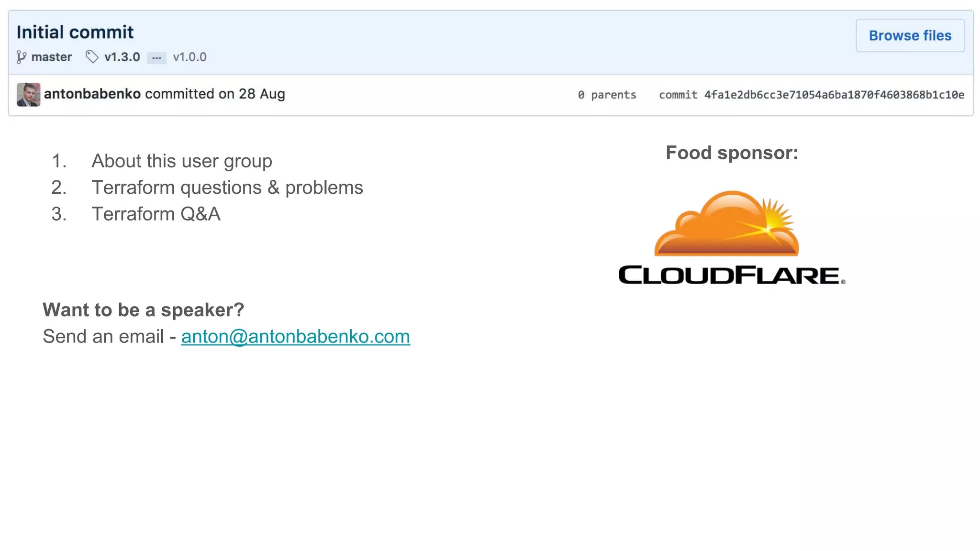The height and width of the screenshot is (551, 980).
Task: Open the antonbabenko username link
Action: [92, 94]
